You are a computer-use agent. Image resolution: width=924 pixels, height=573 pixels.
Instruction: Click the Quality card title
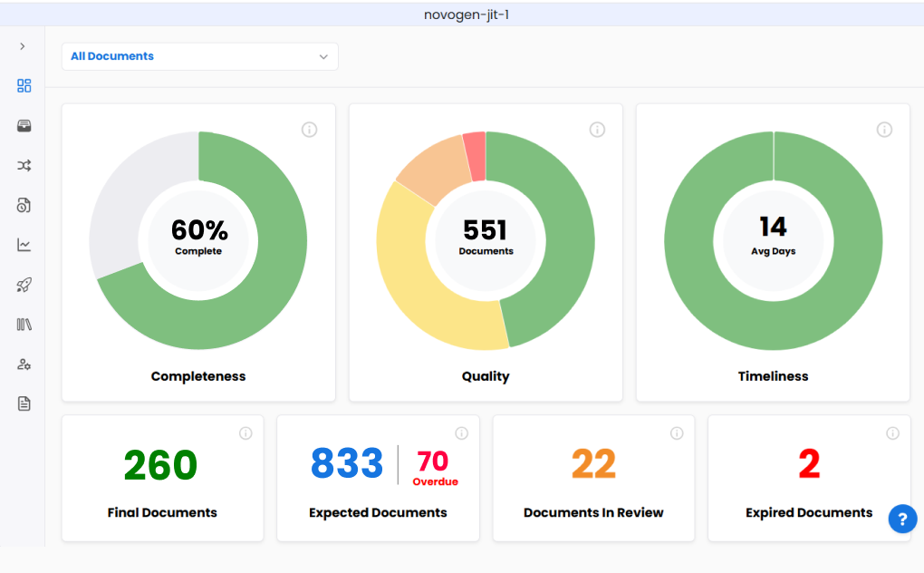coord(486,376)
